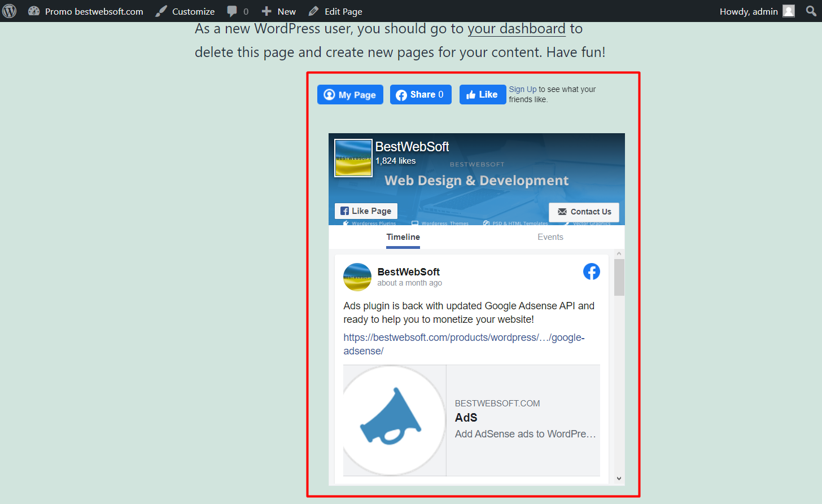The image size is (822, 504).
Task: Click the My Page button
Action: point(350,95)
